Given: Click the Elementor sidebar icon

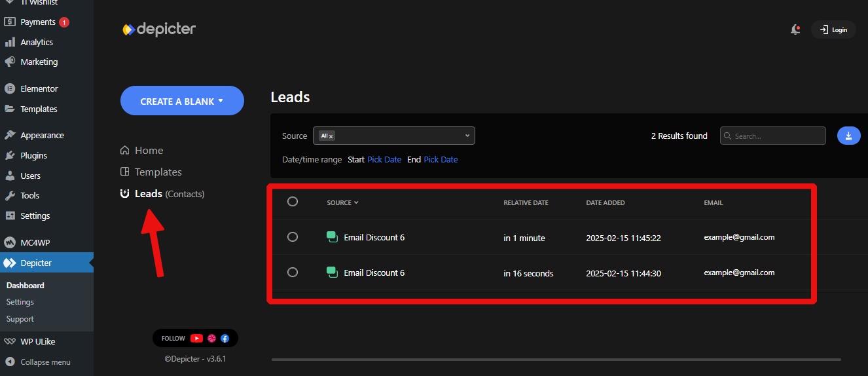Looking at the screenshot, I should [x=10, y=88].
